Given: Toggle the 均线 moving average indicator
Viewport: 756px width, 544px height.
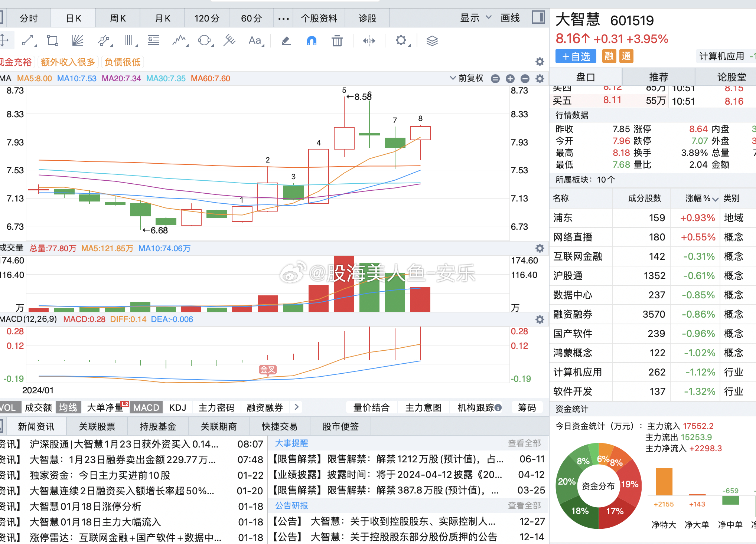Looking at the screenshot, I should click(68, 407).
